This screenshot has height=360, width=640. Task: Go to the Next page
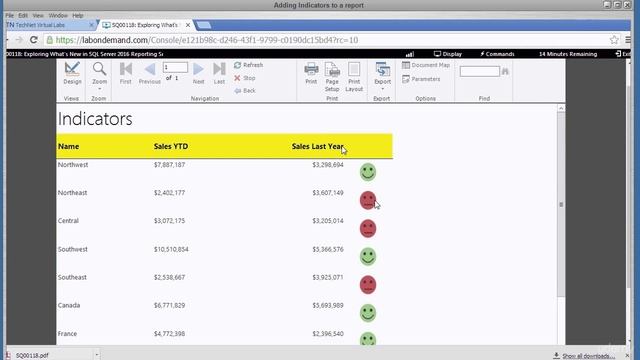tap(198, 73)
